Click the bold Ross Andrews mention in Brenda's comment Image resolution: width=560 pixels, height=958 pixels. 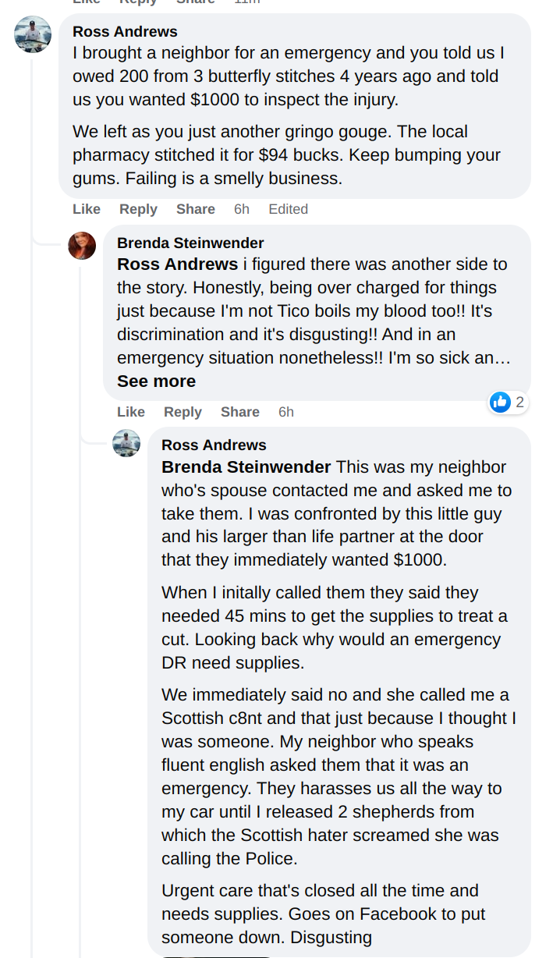click(x=177, y=264)
